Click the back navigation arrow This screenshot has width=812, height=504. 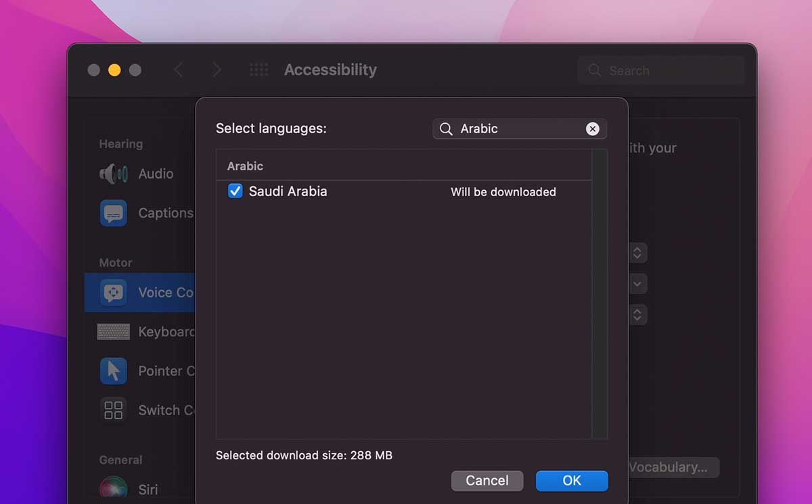[x=179, y=70]
